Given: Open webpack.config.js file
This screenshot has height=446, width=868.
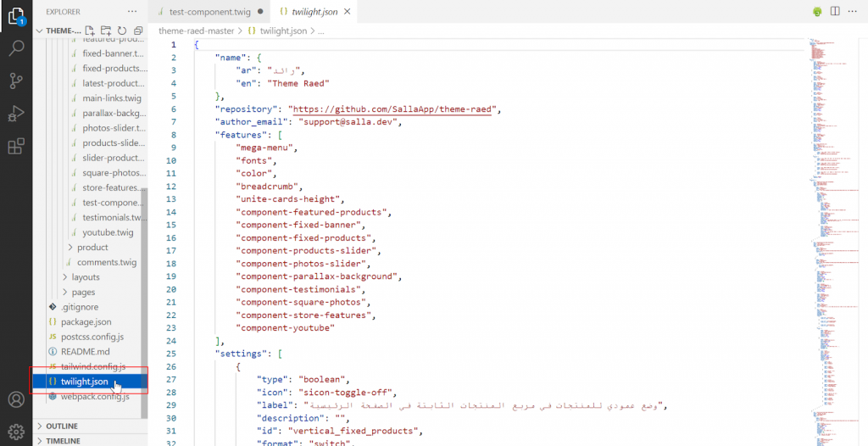Looking at the screenshot, I should point(95,397).
